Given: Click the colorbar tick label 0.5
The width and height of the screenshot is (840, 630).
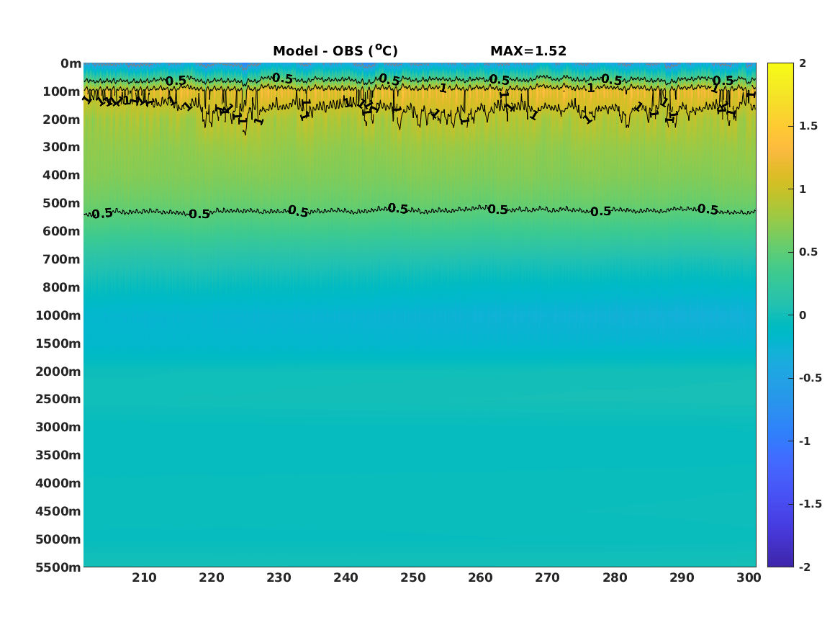Looking at the screenshot, I should [808, 252].
